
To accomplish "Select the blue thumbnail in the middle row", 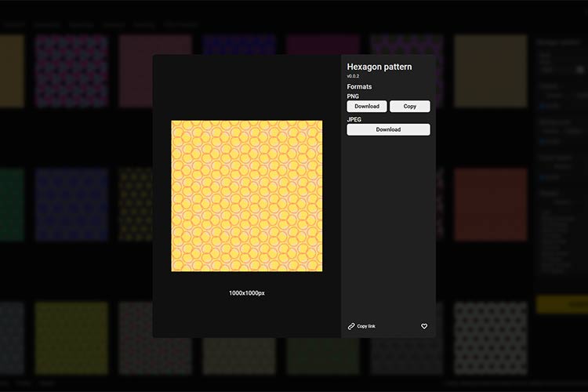I will [71, 204].
